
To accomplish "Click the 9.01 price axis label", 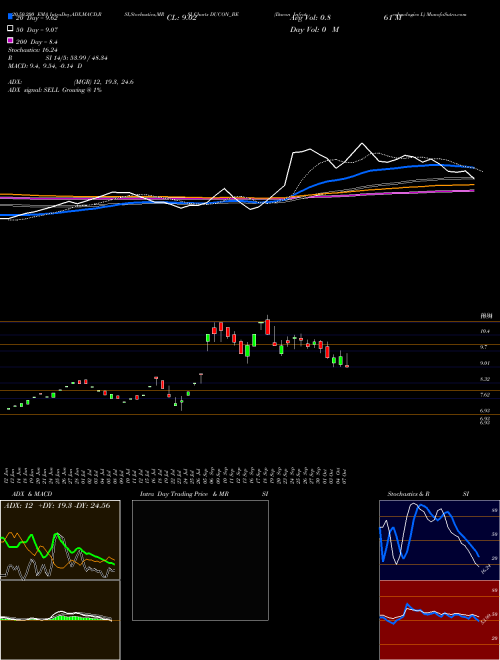I will [x=485, y=363].
